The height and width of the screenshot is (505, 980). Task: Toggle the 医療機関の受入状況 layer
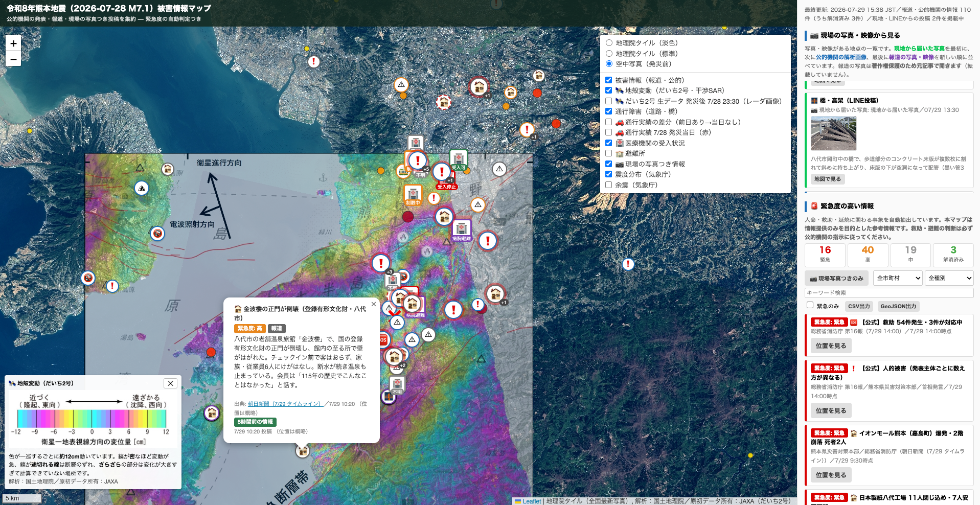(x=609, y=143)
